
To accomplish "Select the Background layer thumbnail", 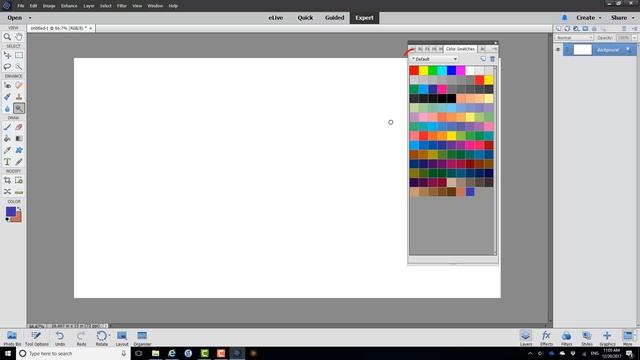I will 582,50.
